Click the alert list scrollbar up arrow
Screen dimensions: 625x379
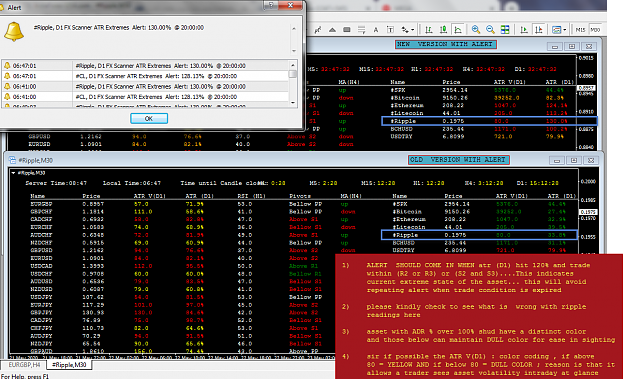293,65
